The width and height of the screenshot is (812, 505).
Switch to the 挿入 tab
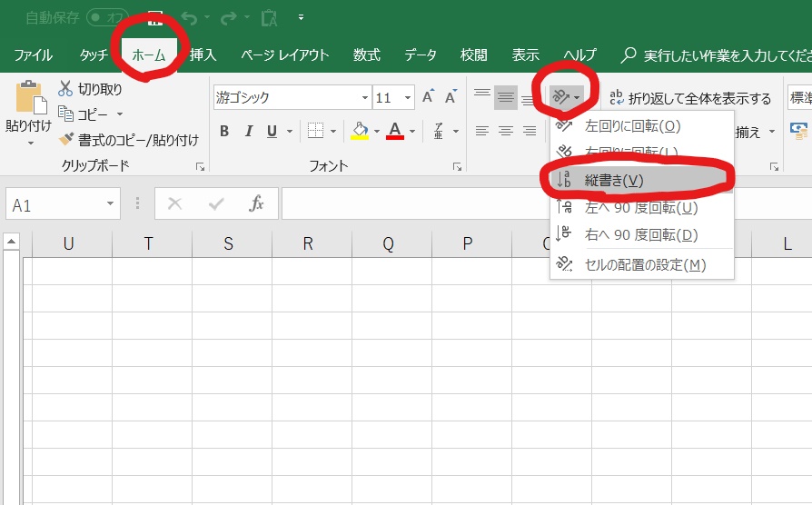click(203, 54)
